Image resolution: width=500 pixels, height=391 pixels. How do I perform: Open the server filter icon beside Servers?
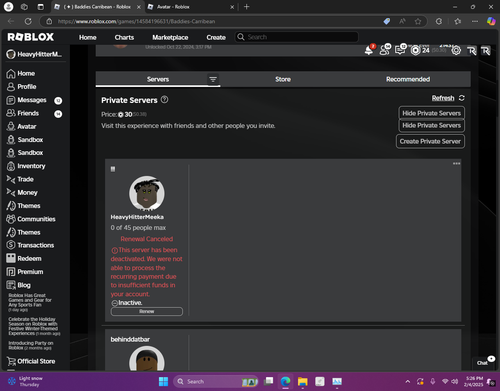(x=213, y=80)
